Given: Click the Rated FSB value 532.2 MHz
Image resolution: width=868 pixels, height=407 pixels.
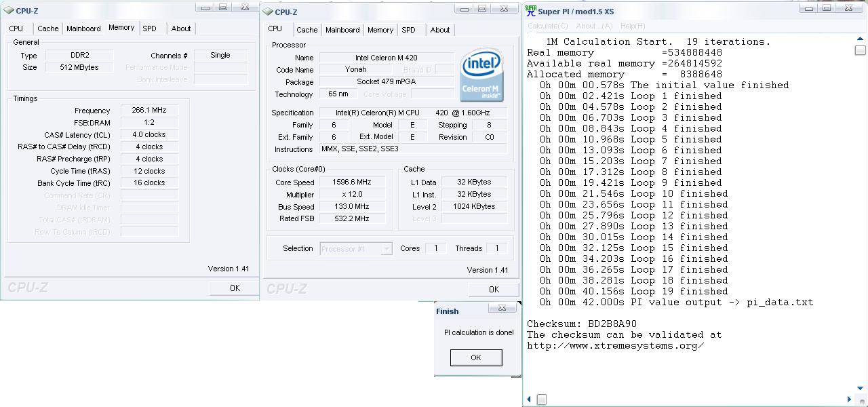Looking at the screenshot, I should (353, 218).
